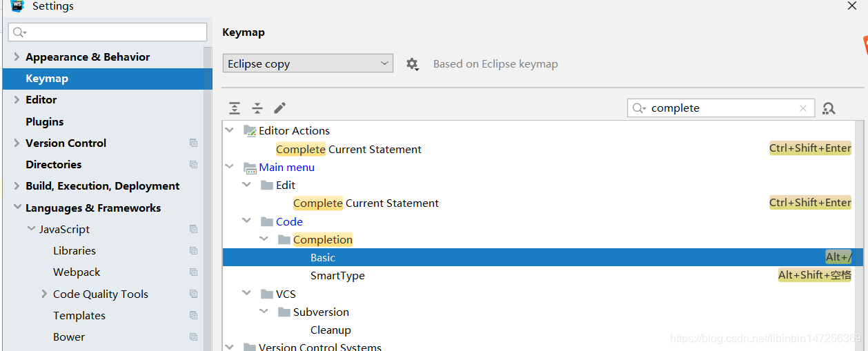Click in the settings search box
Screen dimensions: 868x351
(x=108, y=32)
